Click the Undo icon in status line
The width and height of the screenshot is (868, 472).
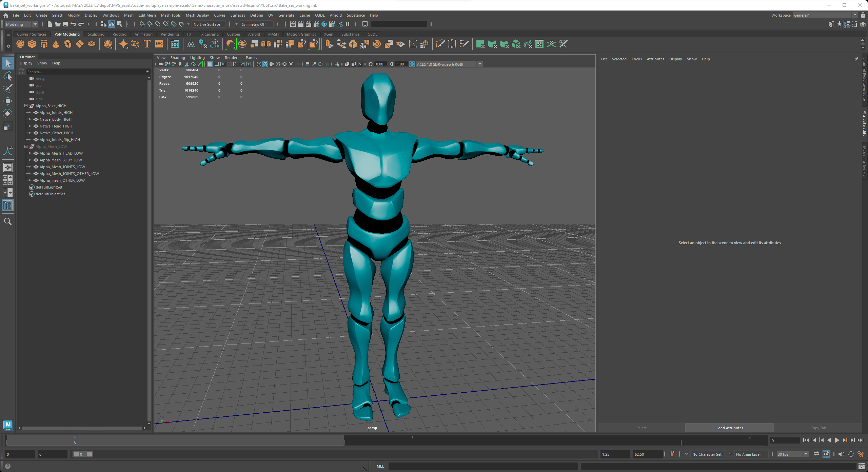click(73, 24)
